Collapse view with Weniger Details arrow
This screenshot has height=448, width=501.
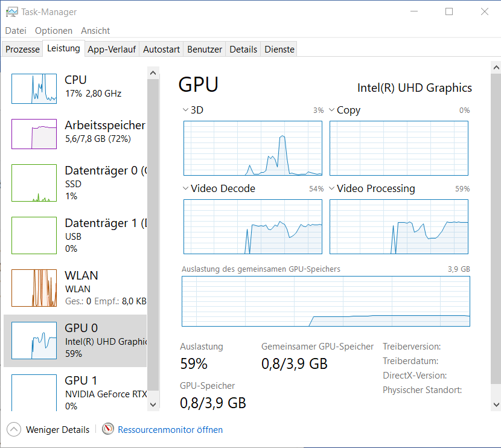(x=14, y=429)
